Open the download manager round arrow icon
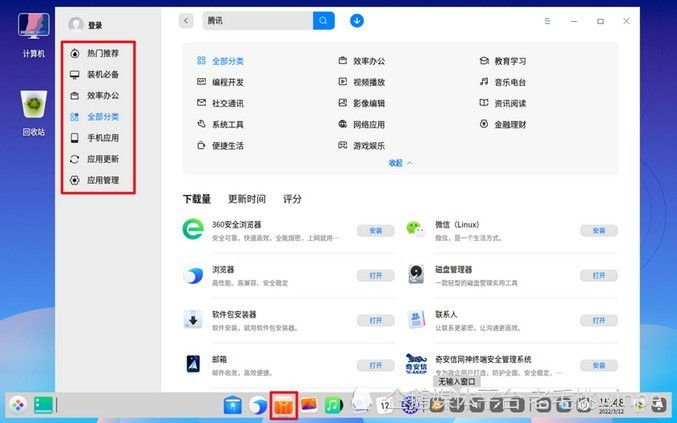The image size is (677, 423). 357,21
